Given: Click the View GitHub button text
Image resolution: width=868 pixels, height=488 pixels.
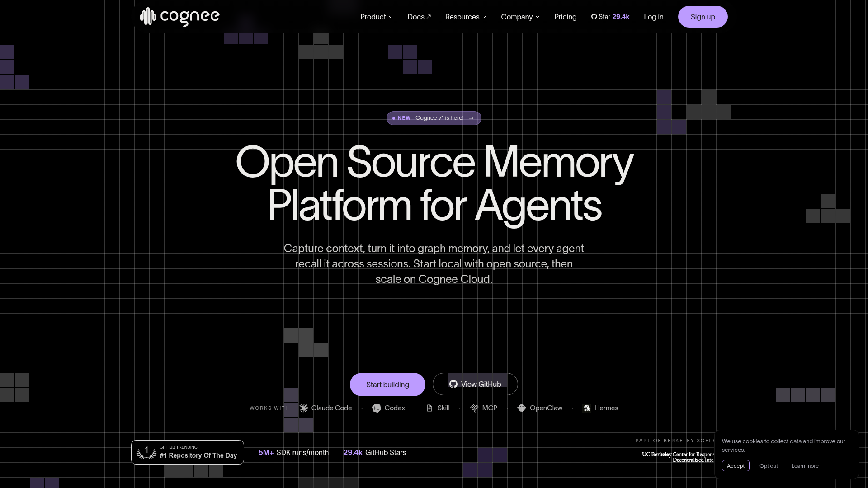Looking at the screenshot, I should [481, 384].
